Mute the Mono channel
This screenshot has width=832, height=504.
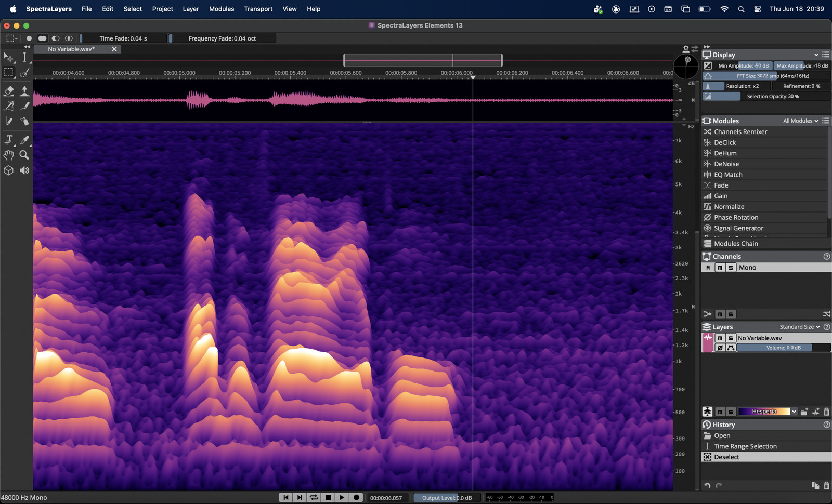pos(720,268)
